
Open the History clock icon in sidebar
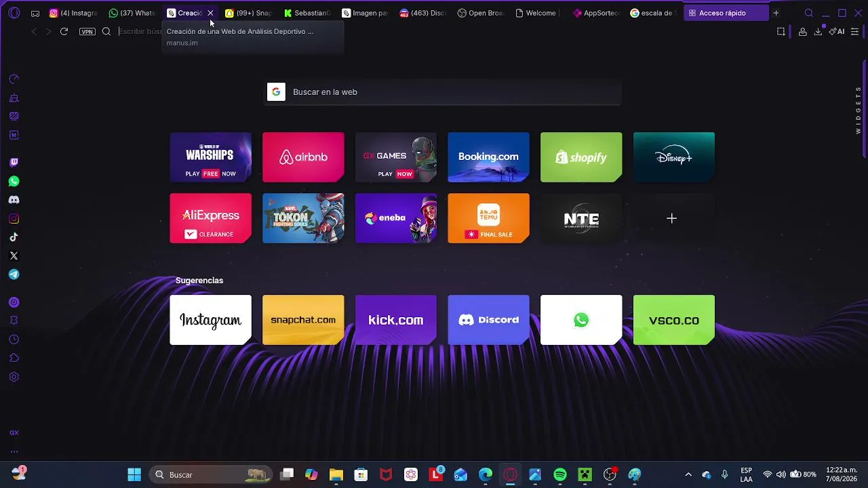(14, 340)
